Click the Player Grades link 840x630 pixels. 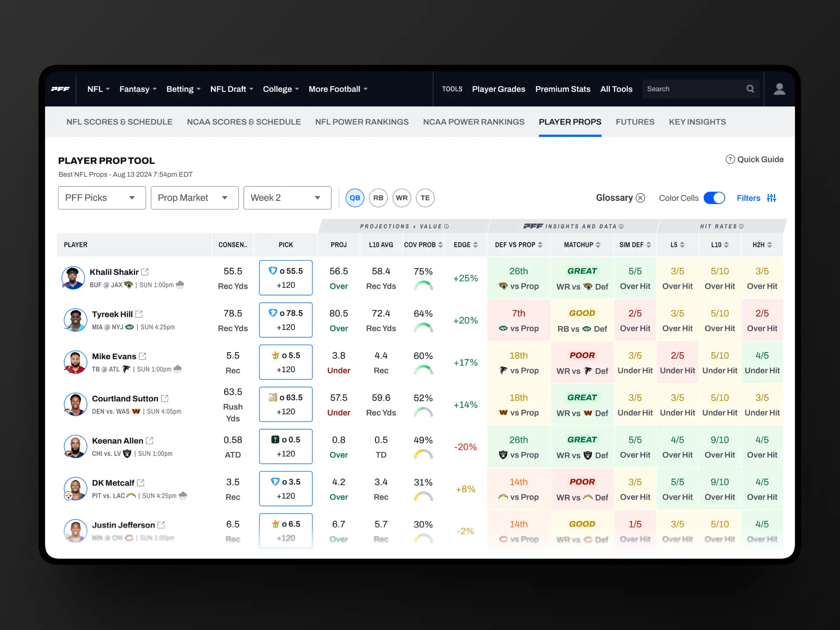click(498, 89)
